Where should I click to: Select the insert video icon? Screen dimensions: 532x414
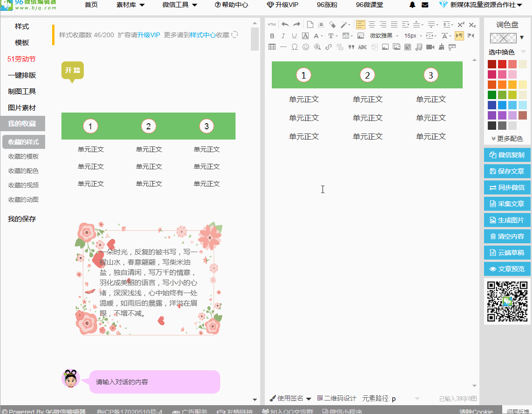coord(429,47)
